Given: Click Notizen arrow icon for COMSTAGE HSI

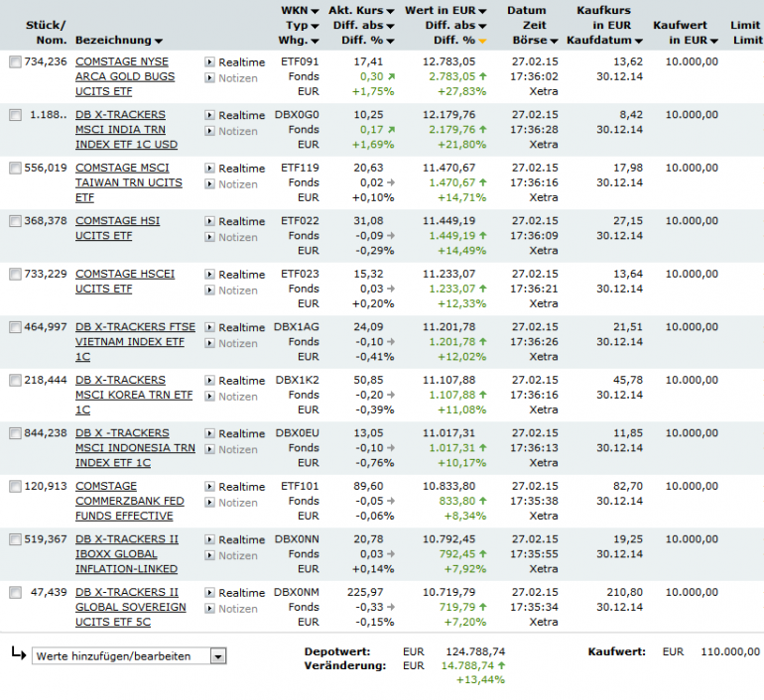Looking at the screenshot, I should point(209,237).
